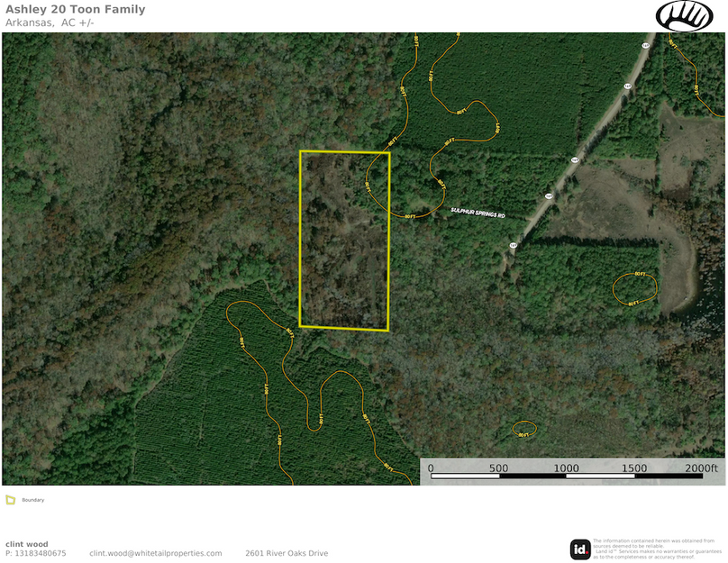Image resolution: width=728 pixels, height=563 pixels.
Task: Click the Land id disclaimer text
Action: (656, 549)
